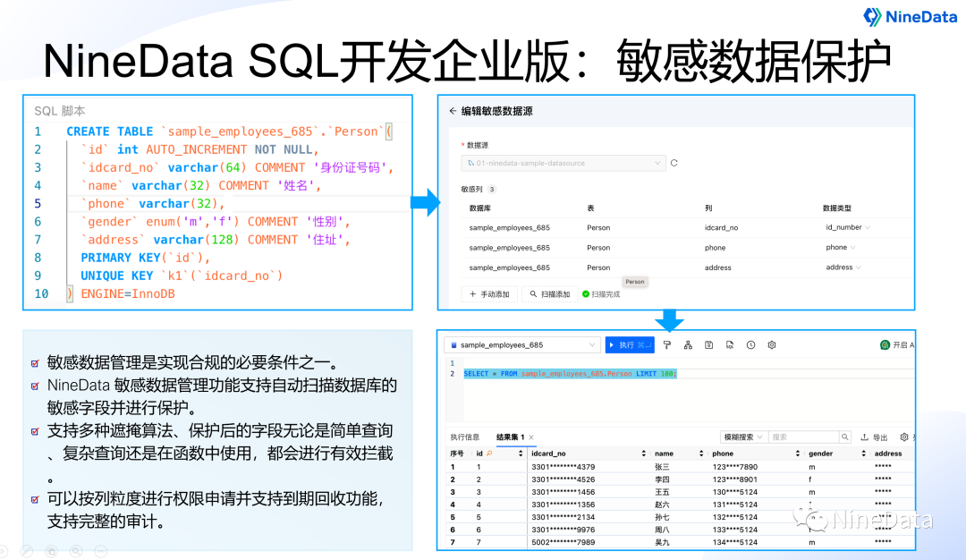This screenshot has height=560, width=966.
Task: Click idcard cell 5002********7989
Action: pyautogui.click(x=563, y=542)
